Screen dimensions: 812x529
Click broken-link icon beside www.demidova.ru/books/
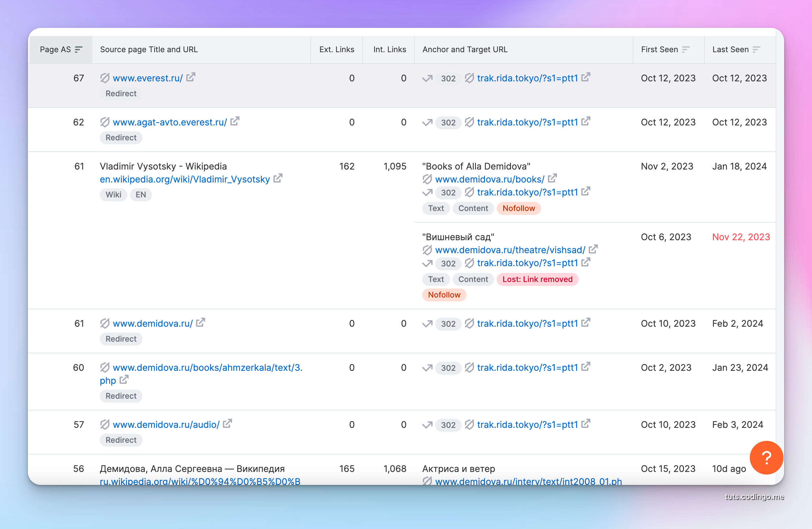click(427, 179)
